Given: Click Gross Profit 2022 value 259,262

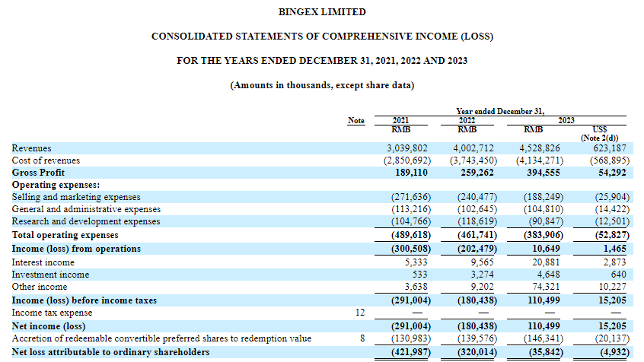Looking at the screenshot, I should click(477, 173).
